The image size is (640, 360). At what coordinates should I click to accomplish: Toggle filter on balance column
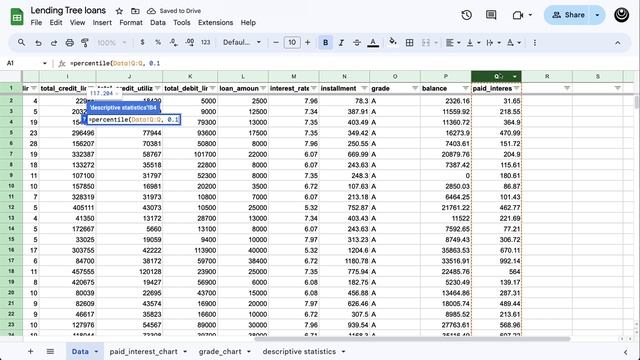(465, 88)
